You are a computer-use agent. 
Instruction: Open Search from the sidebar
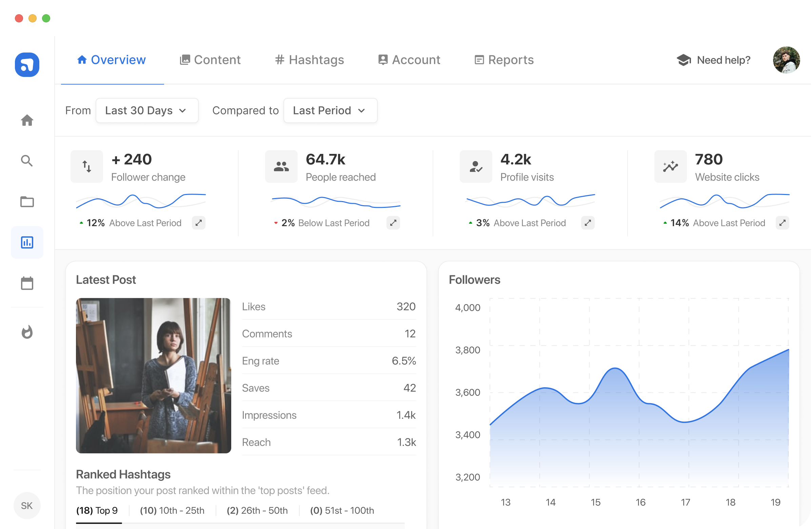pos(27,161)
